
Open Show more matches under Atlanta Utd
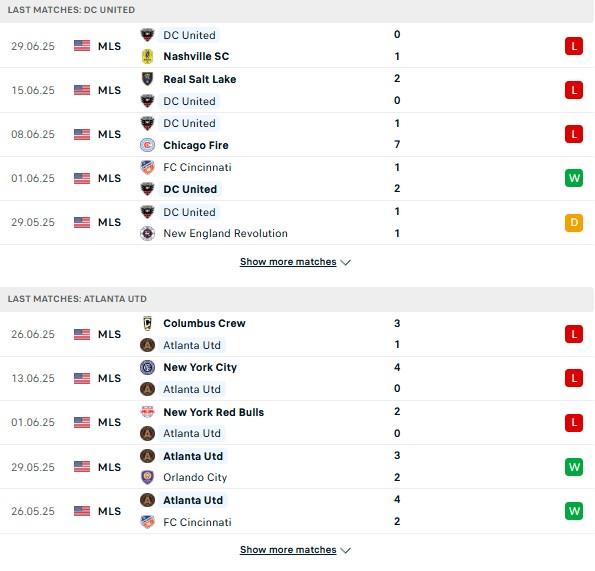(x=288, y=550)
